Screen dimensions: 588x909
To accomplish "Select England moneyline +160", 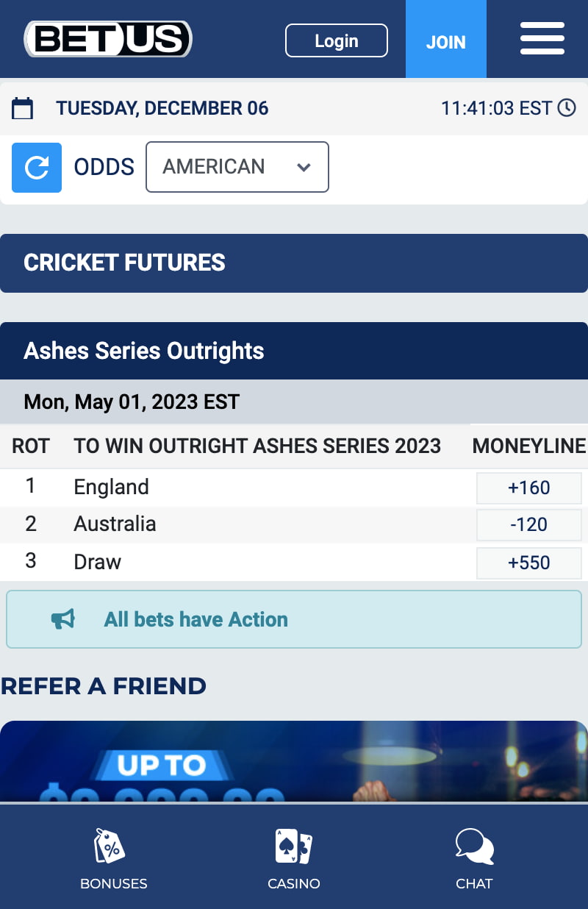I will (529, 488).
